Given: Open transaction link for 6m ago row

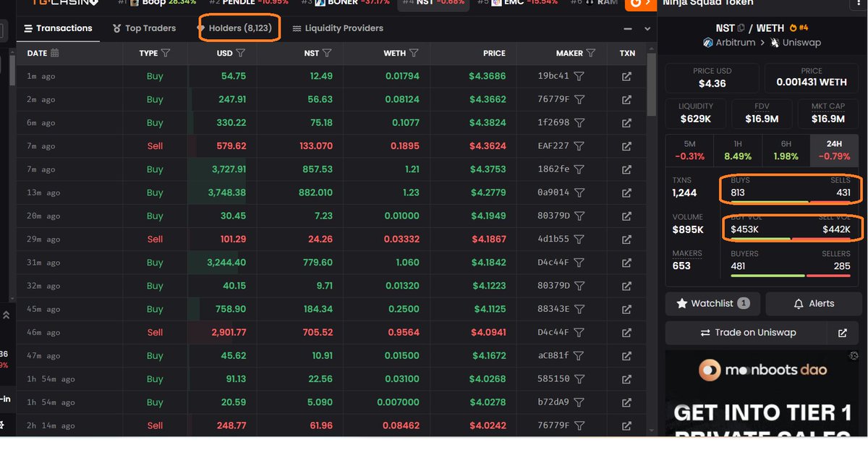Looking at the screenshot, I should pos(626,123).
